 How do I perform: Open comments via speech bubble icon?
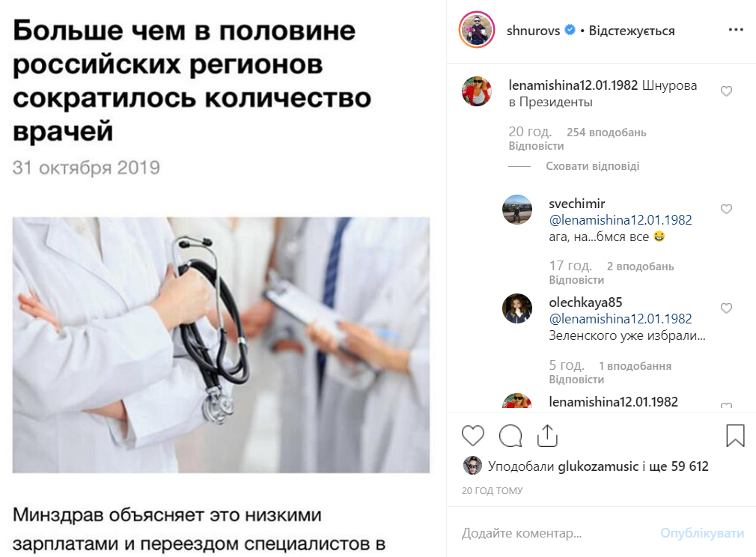point(510,436)
